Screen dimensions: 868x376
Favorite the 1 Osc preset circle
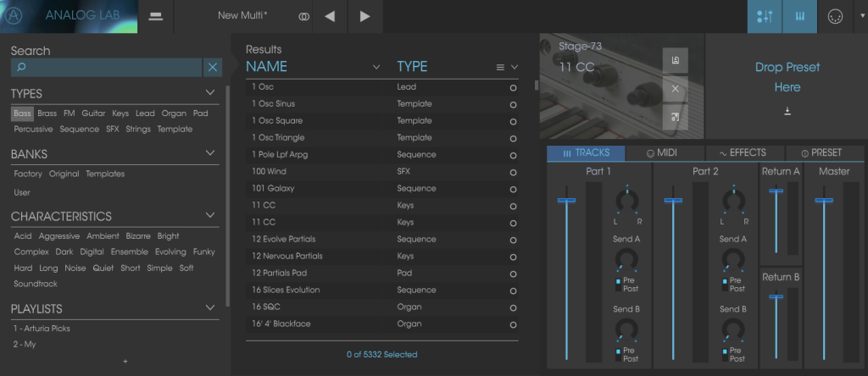tap(513, 88)
